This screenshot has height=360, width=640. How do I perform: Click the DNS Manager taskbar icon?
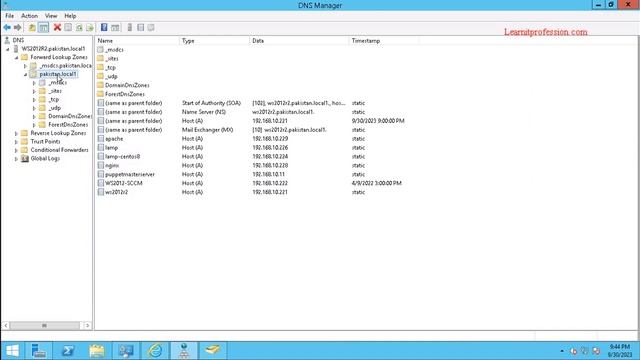pyautogui.click(x=184, y=350)
